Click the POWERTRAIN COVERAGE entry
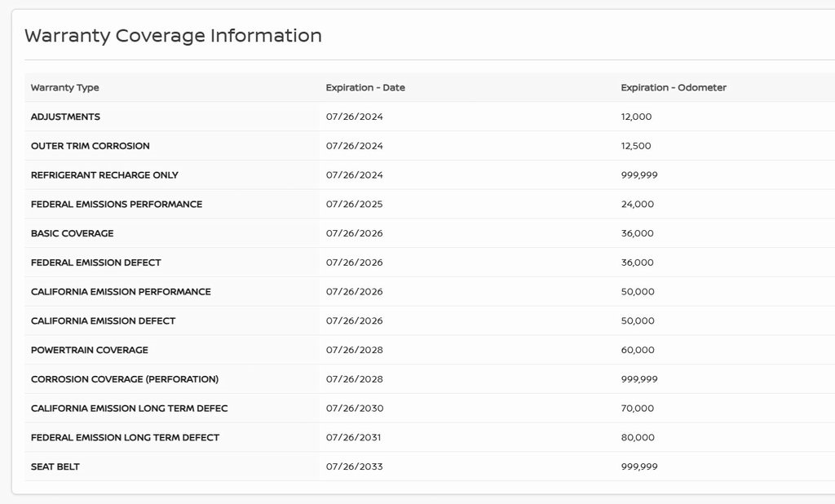The image size is (835, 504). point(90,351)
